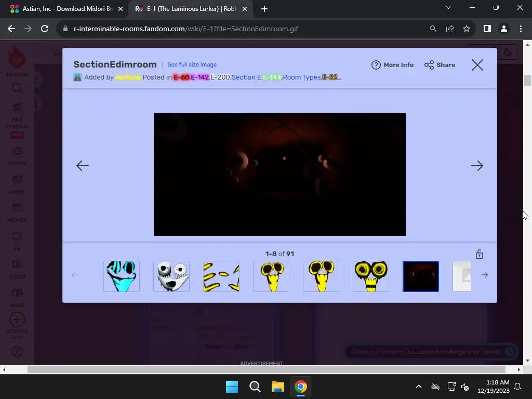
Task: Open Windows taskbar search
Action: tap(255, 387)
